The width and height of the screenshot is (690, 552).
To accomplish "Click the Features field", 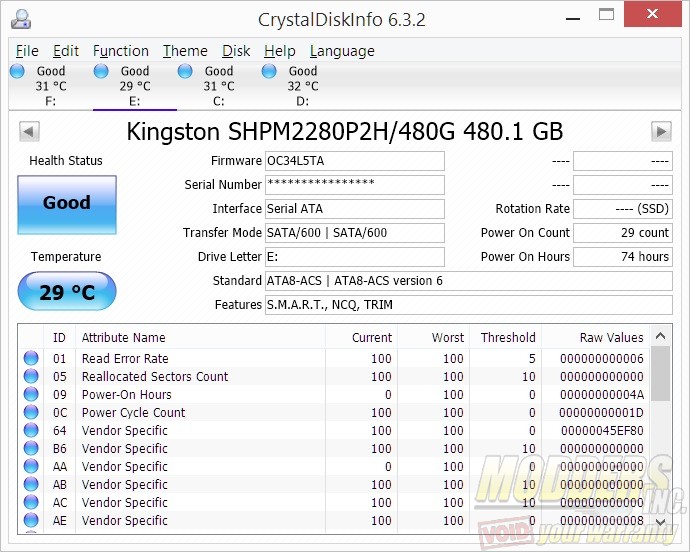I will [x=469, y=305].
